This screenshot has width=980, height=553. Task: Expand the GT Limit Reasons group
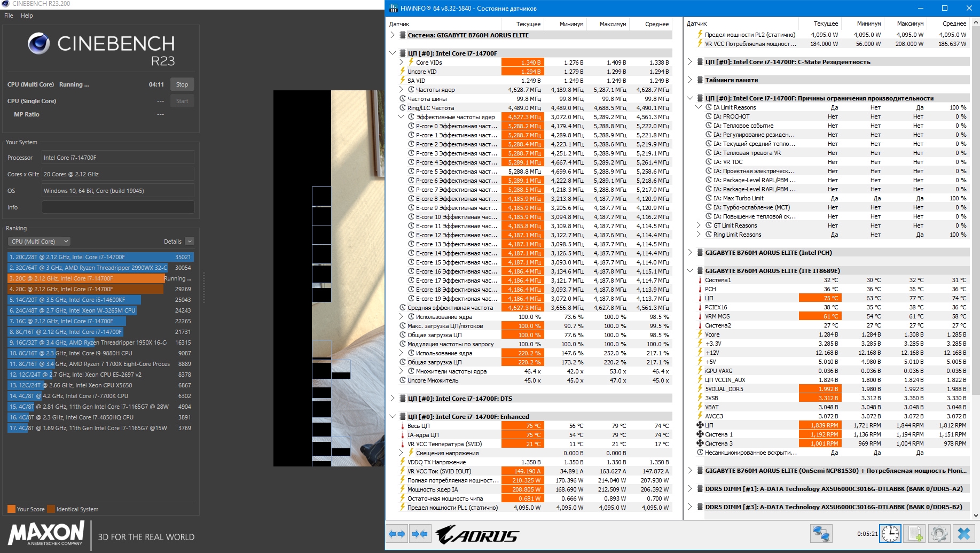pyautogui.click(x=699, y=225)
